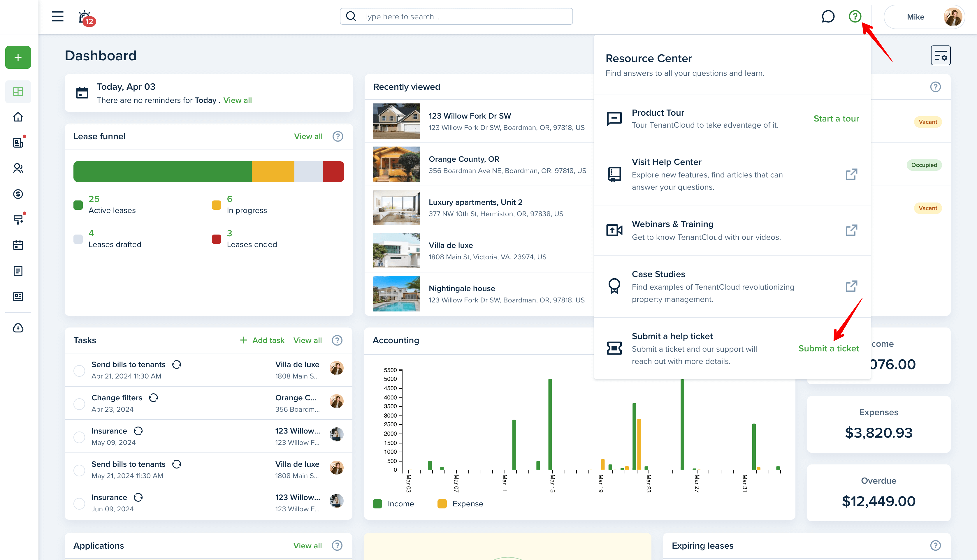Click yellow In progress funnel segment
Viewport: 977px width, 560px height.
click(273, 172)
